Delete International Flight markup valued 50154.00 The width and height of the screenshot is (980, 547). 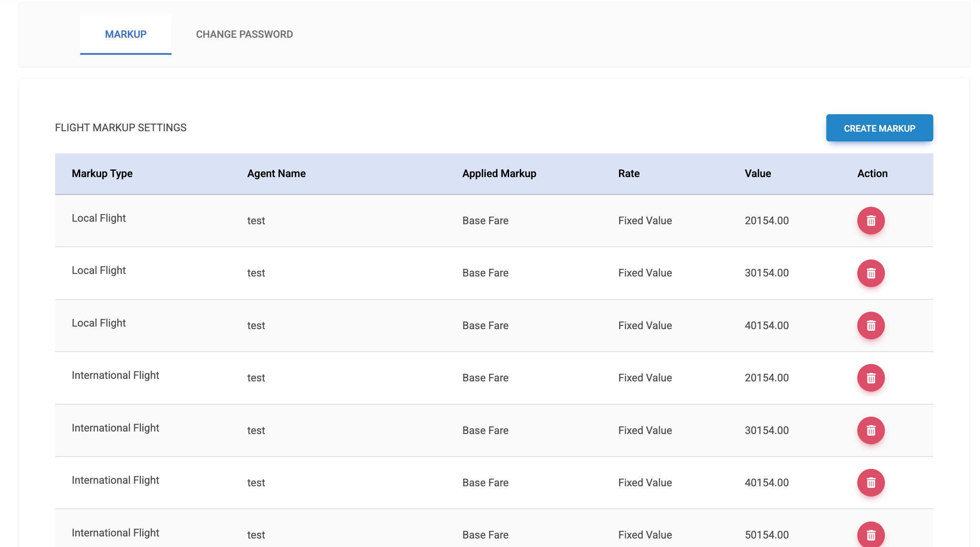870,534
